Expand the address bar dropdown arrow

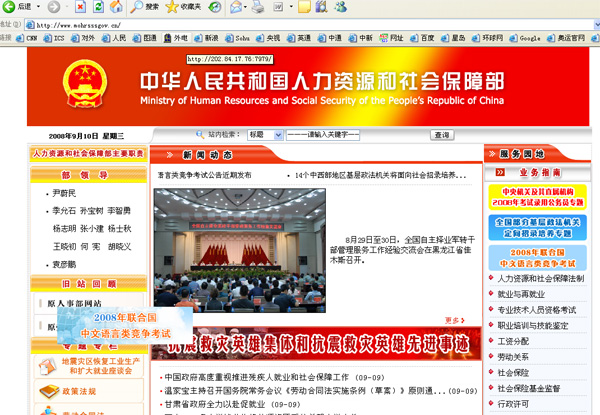(x=597, y=25)
